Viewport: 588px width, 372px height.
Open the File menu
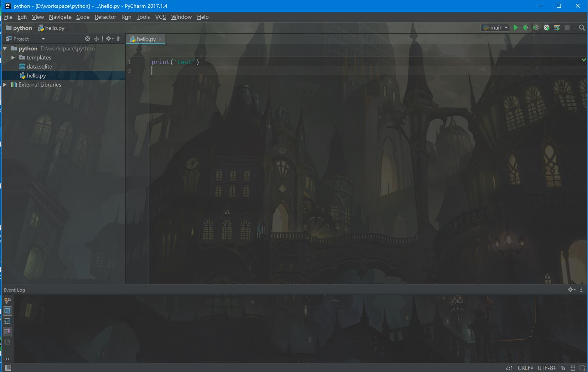point(8,17)
